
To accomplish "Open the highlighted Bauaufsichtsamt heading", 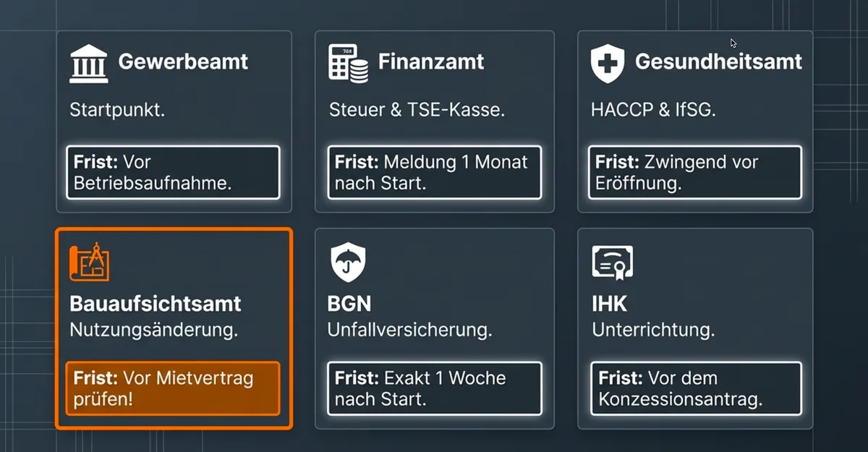I will click(x=155, y=303).
